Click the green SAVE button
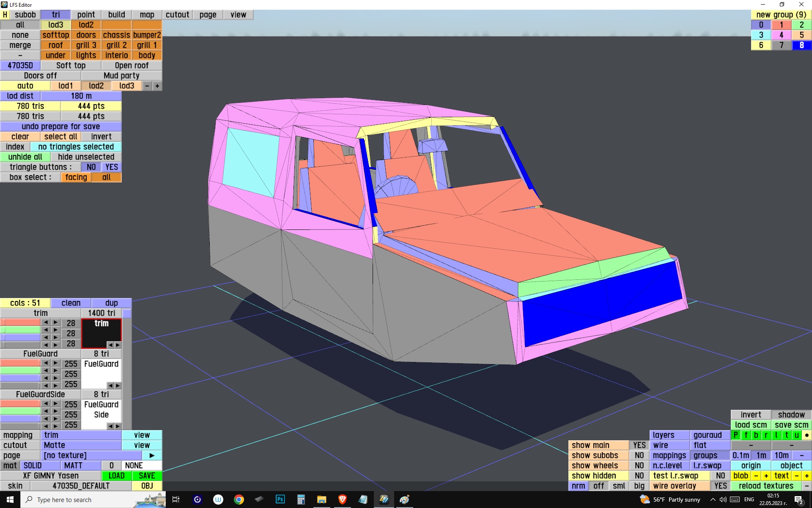 pos(147,475)
